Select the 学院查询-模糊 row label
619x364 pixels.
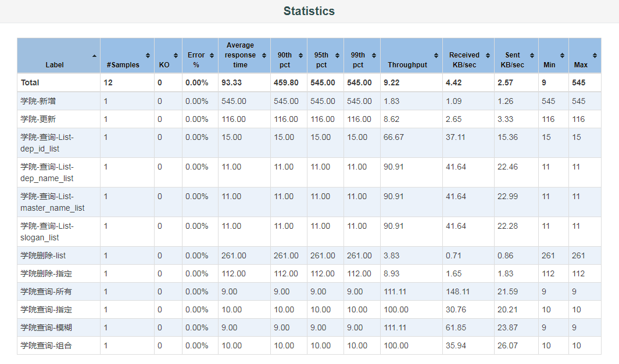point(46,328)
